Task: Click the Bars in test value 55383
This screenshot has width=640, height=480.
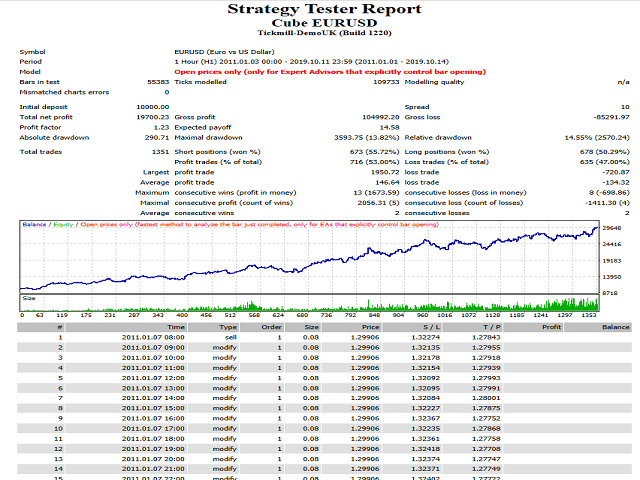Action: pos(158,82)
